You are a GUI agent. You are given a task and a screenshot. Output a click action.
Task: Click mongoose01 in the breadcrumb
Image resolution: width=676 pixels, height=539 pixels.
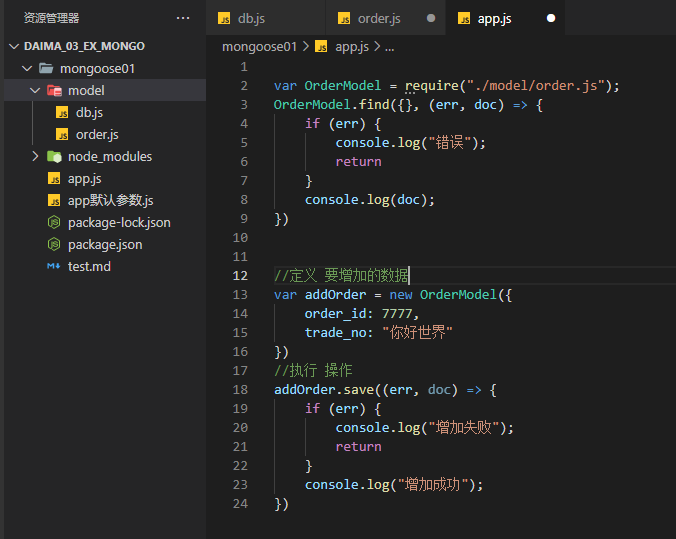pyautogui.click(x=259, y=47)
